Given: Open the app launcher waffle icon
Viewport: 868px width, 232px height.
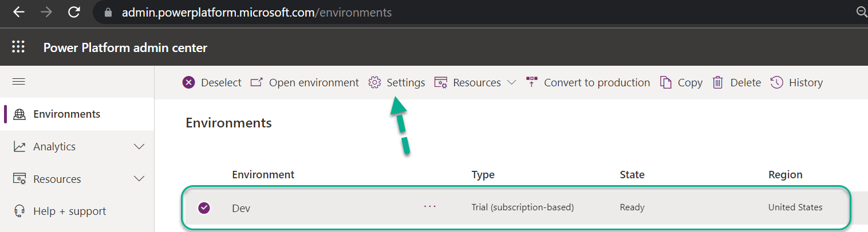Looking at the screenshot, I should [18, 47].
